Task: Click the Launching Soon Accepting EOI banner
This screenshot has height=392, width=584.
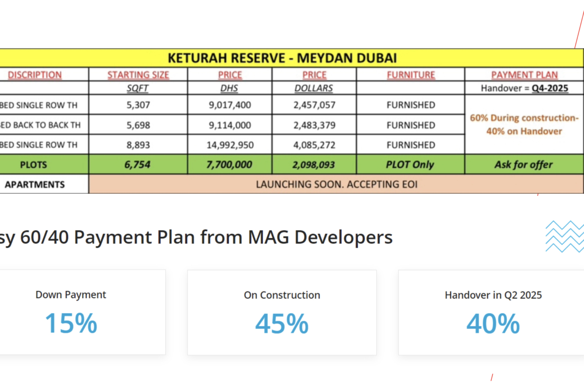Action: click(336, 184)
